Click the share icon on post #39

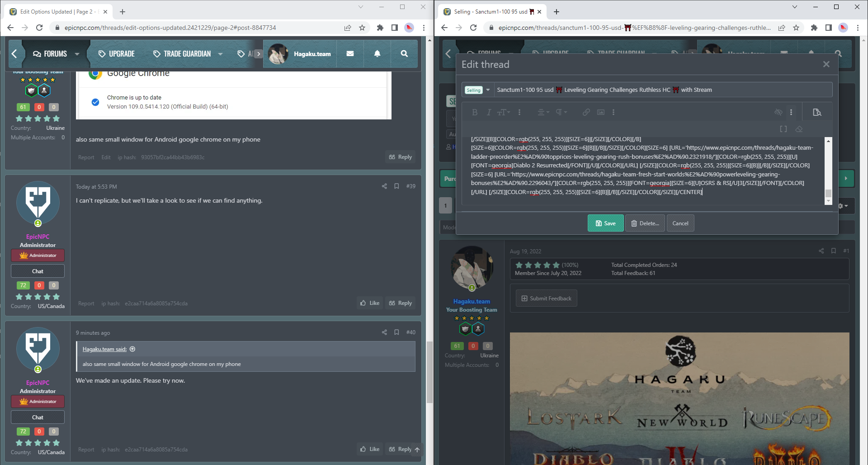click(384, 186)
